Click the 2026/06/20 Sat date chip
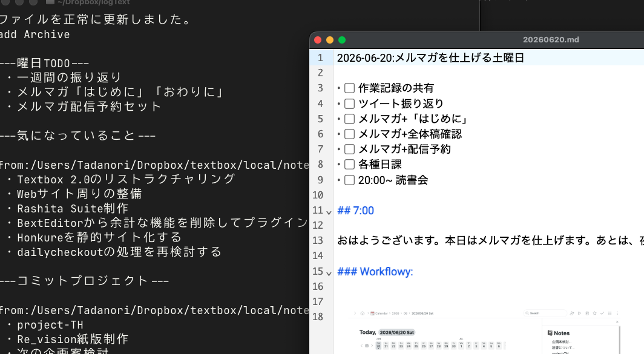The width and height of the screenshot is (644, 354). tap(397, 332)
